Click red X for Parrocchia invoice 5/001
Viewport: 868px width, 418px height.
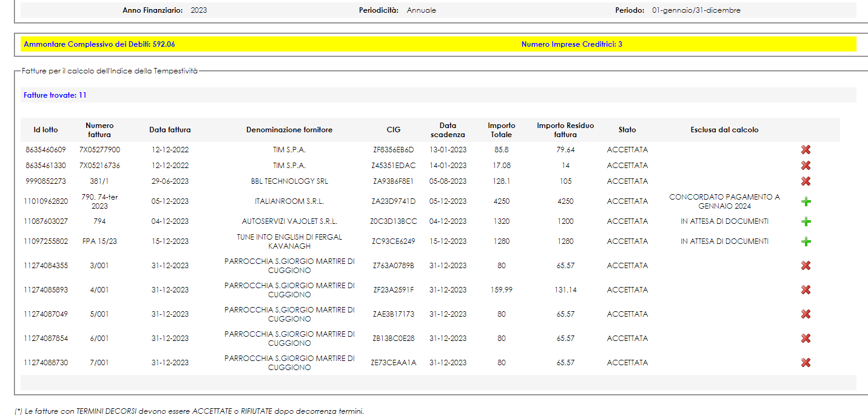click(x=806, y=314)
